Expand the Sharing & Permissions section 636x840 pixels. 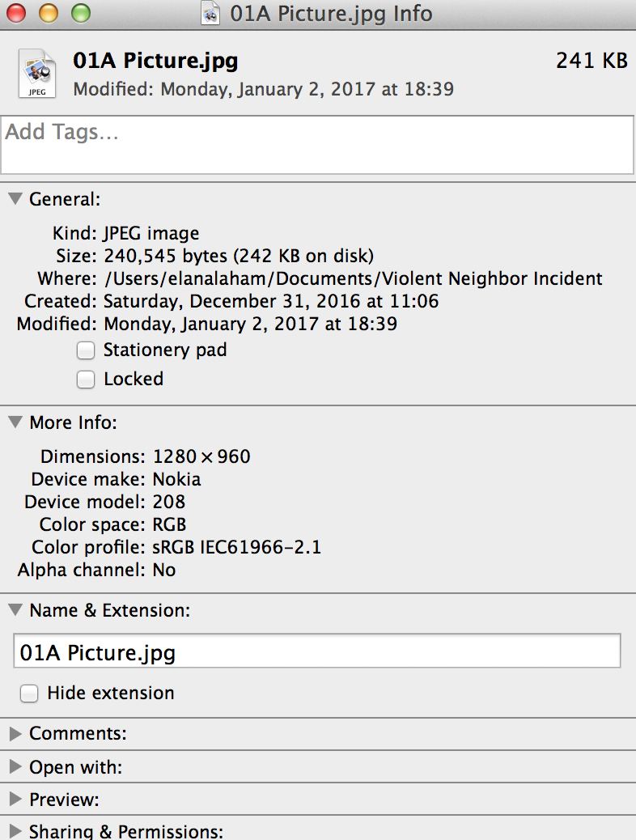point(15,831)
